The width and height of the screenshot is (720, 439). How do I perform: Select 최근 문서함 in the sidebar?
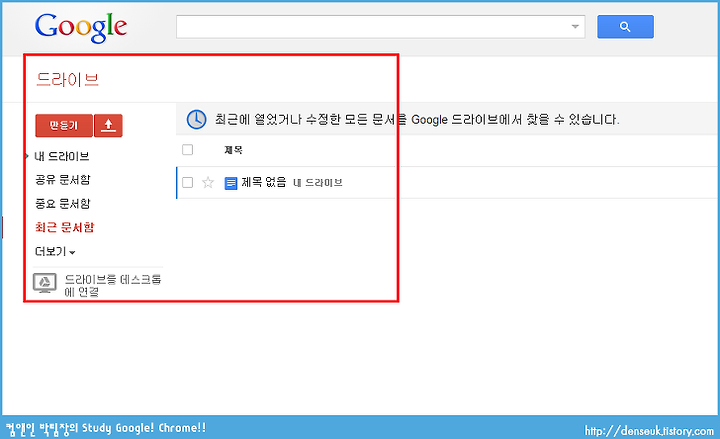tap(65, 227)
